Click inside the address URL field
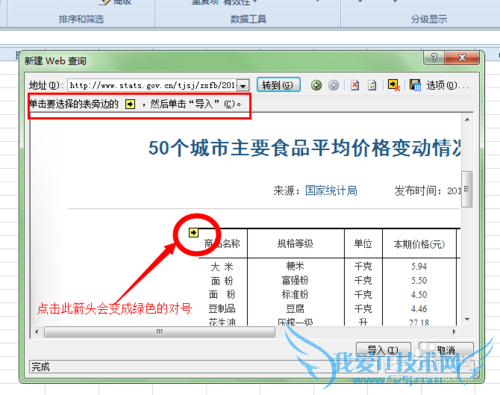Screen dimensions: 500x395 153,85
